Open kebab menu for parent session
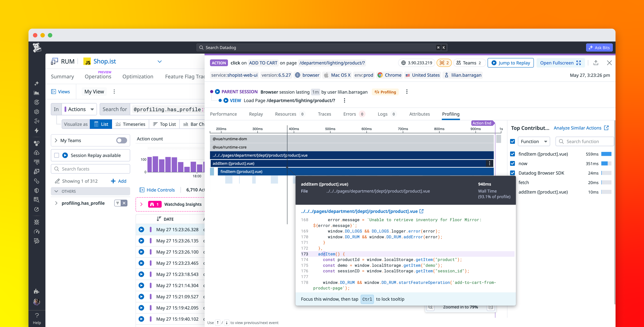This screenshot has width=644, height=327. pyautogui.click(x=407, y=92)
